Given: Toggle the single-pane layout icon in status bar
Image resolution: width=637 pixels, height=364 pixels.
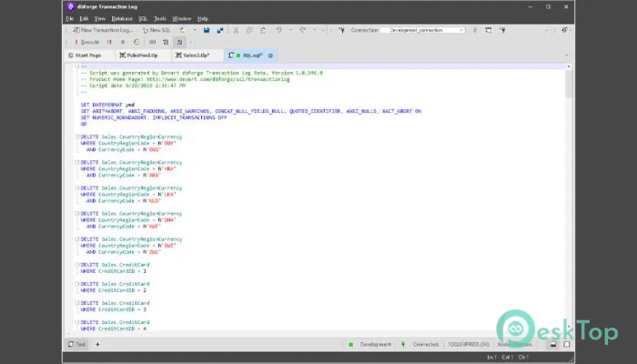Looking at the screenshot, I should (566, 344).
